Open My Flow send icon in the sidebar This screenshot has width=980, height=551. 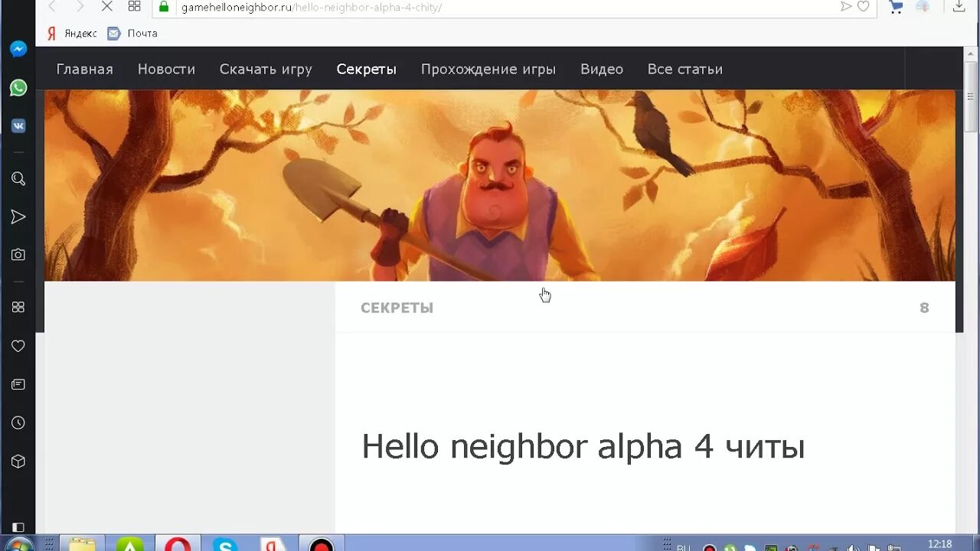pos(18,217)
